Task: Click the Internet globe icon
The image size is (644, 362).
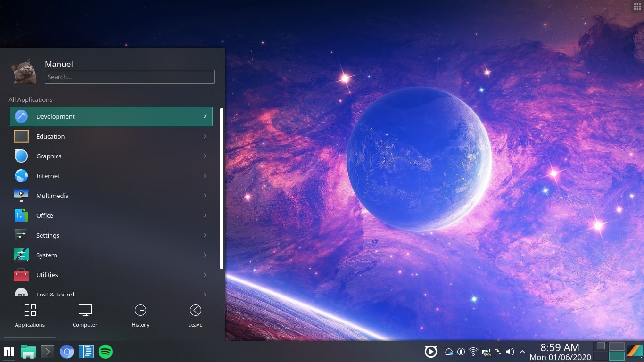Action: [21, 176]
